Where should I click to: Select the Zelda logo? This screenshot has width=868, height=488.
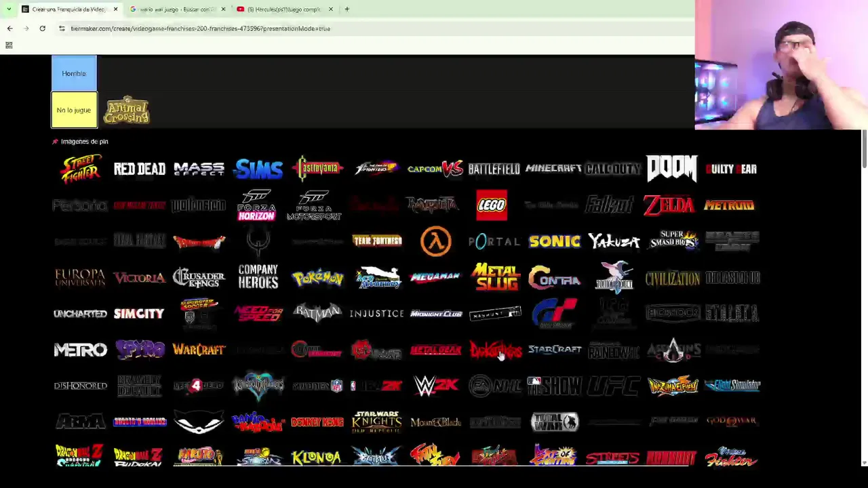[669, 205]
